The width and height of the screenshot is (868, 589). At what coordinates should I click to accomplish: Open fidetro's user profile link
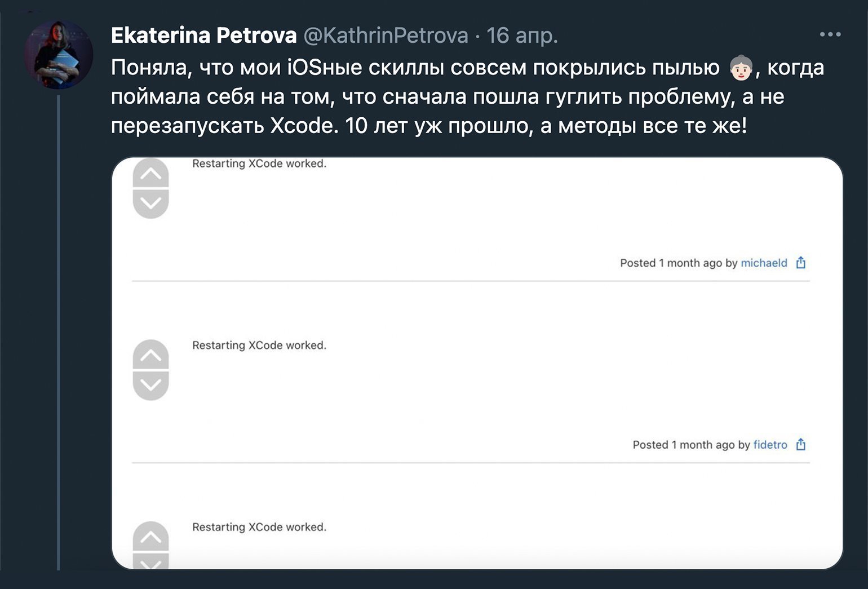(x=770, y=445)
